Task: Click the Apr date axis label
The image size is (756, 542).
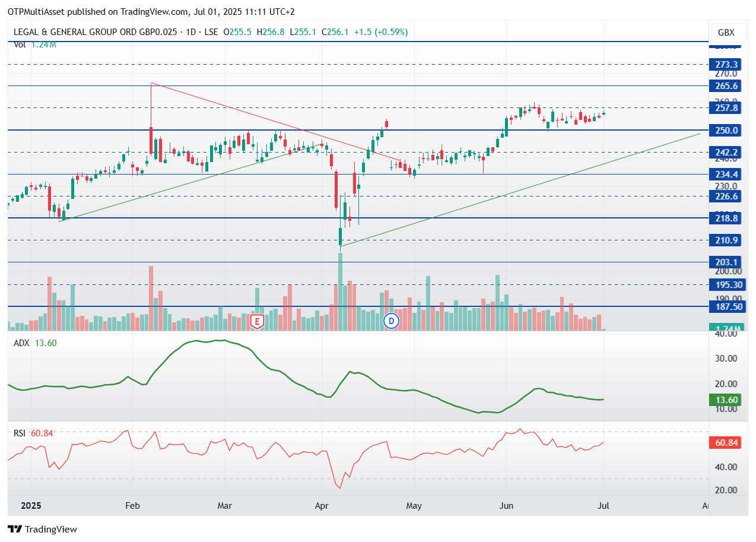Action: point(322,506)
